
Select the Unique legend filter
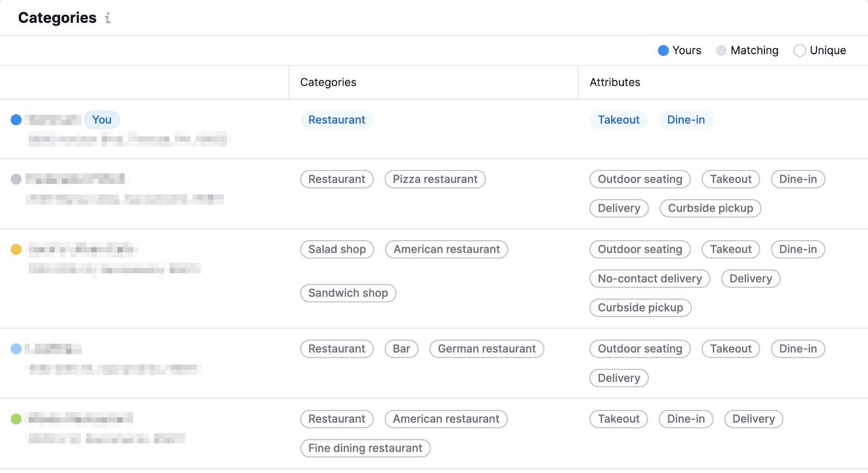click(x=819, y=50)
